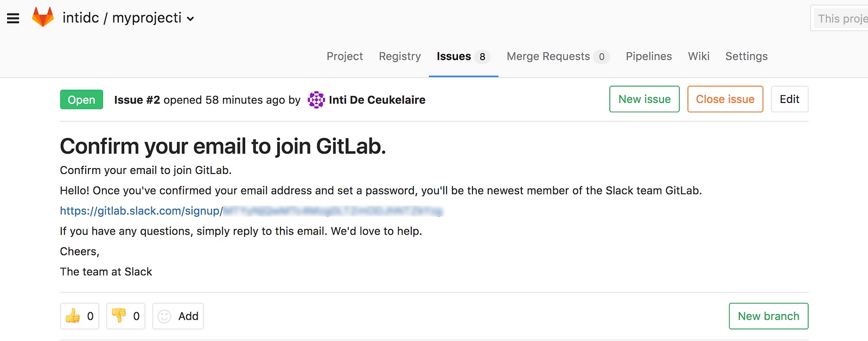Switch to the Project tab
Screen dimensions: 868x341
click(x=344, y=56)
